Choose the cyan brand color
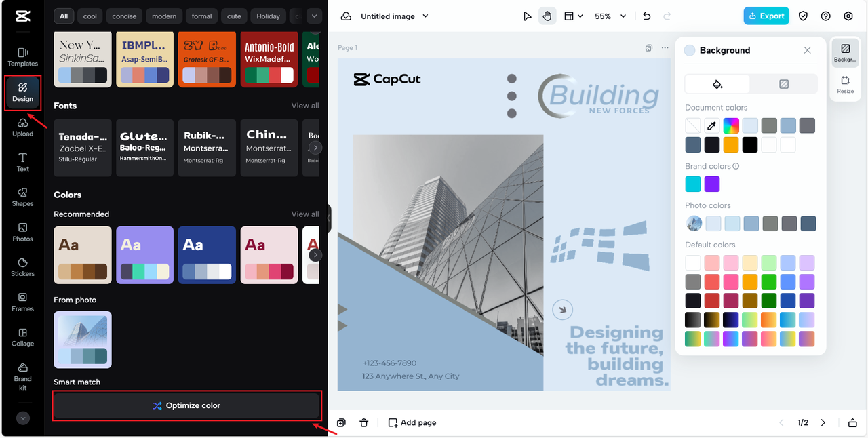Image resolution: width=868 pixels, height=438 pixels. click(692, 184)
